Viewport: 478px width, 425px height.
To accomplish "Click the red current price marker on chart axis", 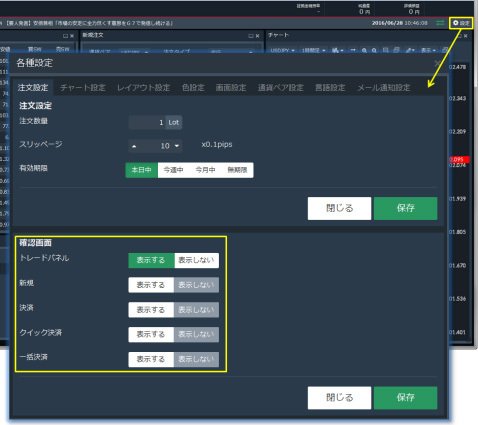I will (459, 159).
